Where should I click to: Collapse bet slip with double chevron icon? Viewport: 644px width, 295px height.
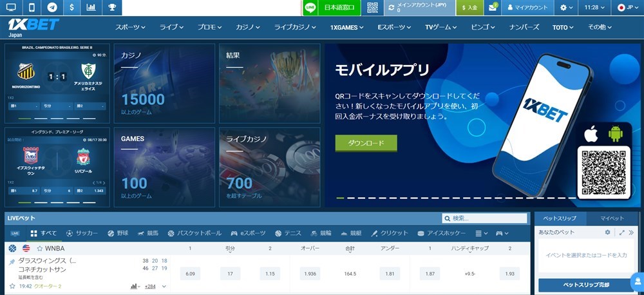click(x=631, y=232)
